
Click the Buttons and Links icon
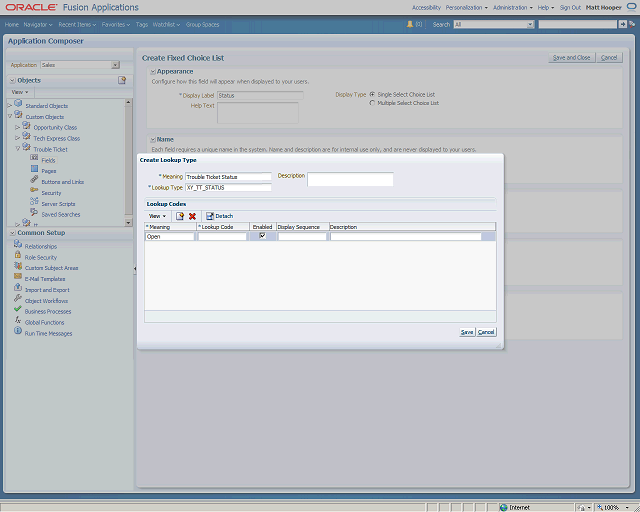(34, 179)
